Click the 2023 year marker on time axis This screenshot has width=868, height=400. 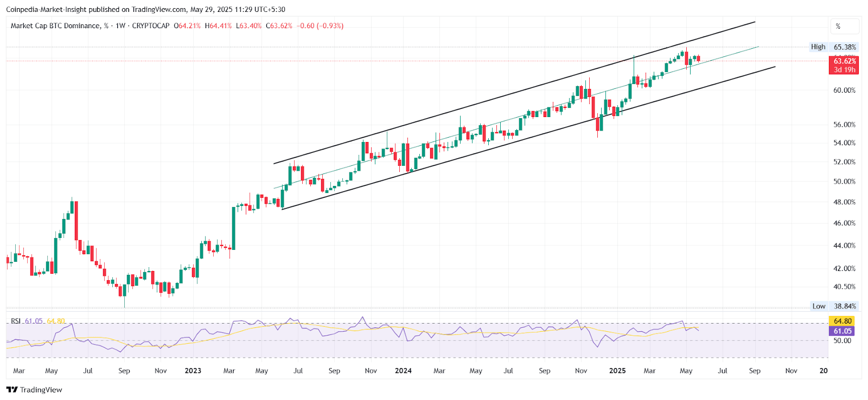[193, 371]
